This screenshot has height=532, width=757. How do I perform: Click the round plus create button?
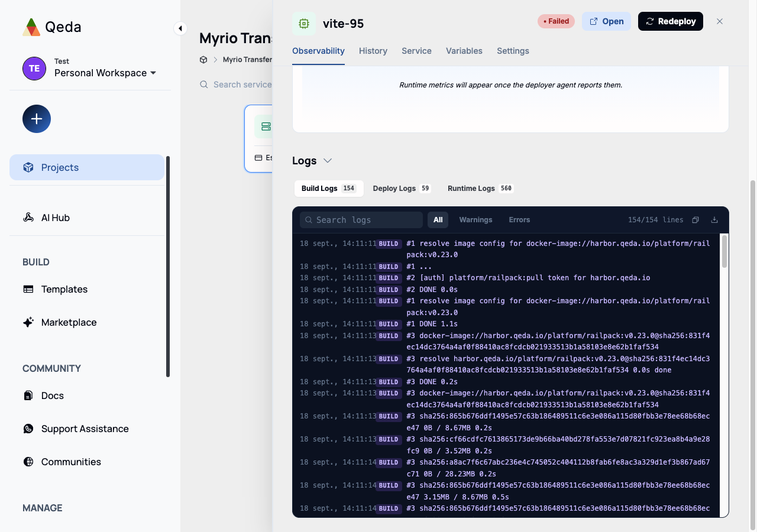point(37,119)
